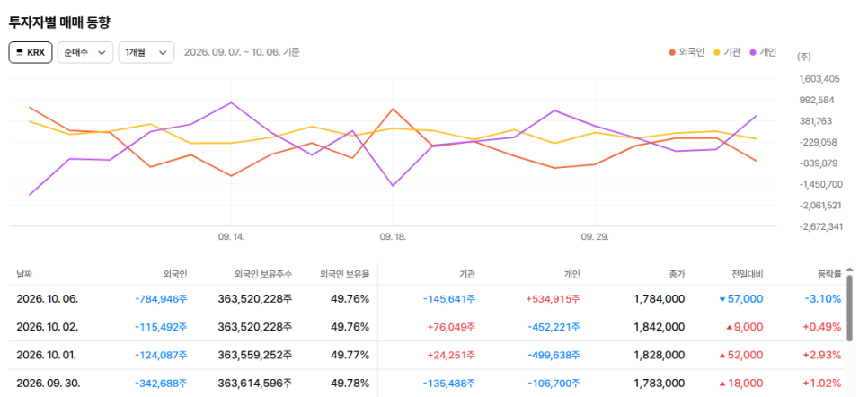Select the 2026. 10. 02. date row
Image resolution: width=868 pixels, height=397 pixels.
point(427,327)
